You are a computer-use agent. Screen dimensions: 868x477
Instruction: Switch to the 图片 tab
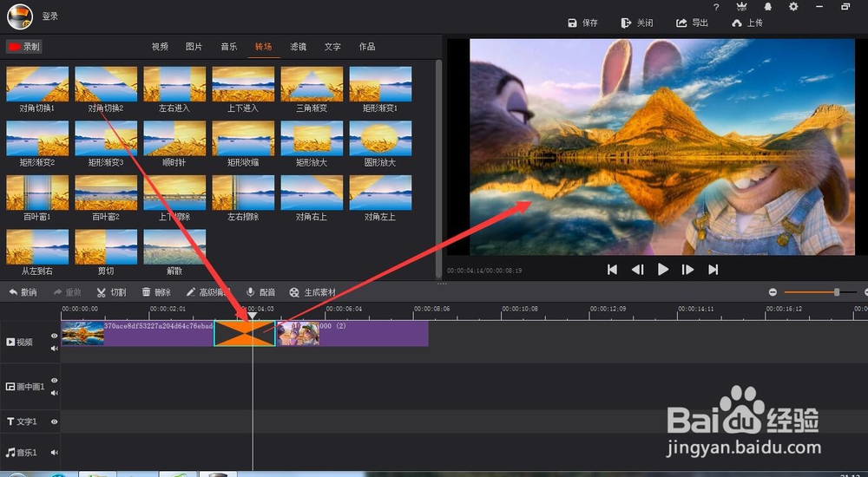(x=194, y=47)
